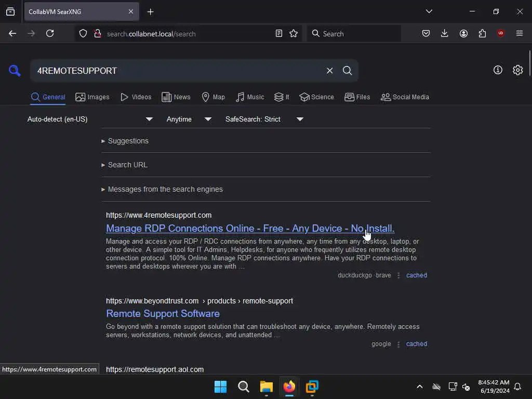
Task: Click the uBlock Origin toolbar icon
Action: click(x=501, y=33)
